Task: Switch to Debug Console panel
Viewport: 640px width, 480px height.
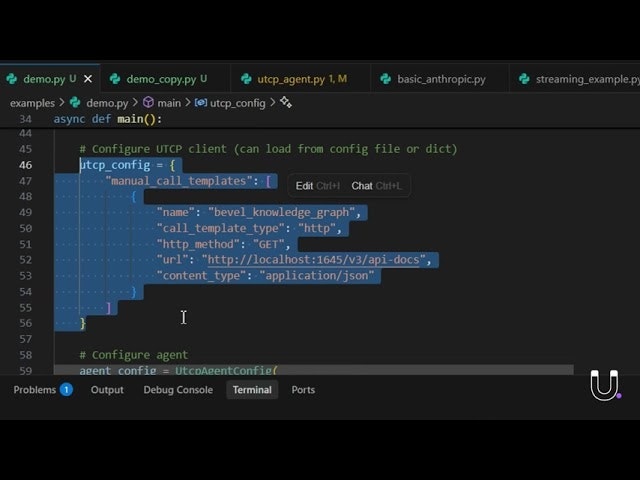Action: click(x=178, y=390)
